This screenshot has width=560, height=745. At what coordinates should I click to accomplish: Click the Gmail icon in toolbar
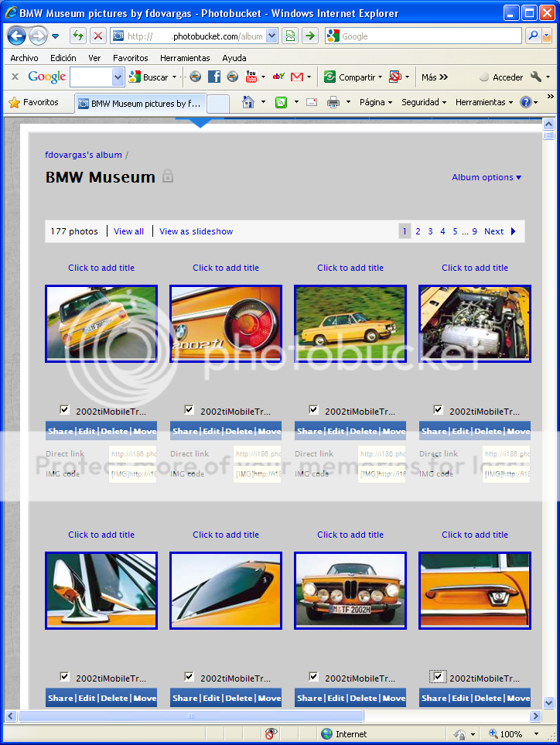[296, 77]
